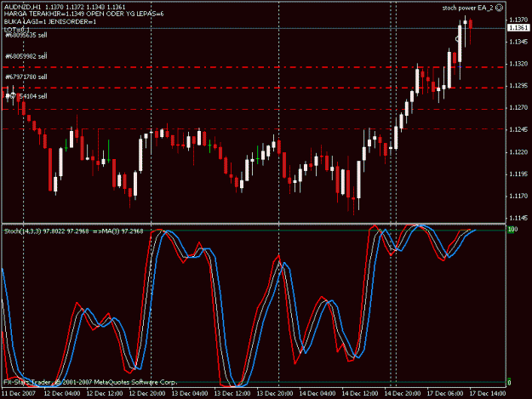Viewport: 532px width, 399px height.
Task: Click the '14 Dec 12:00' time axis label
Action: point(360,394)
